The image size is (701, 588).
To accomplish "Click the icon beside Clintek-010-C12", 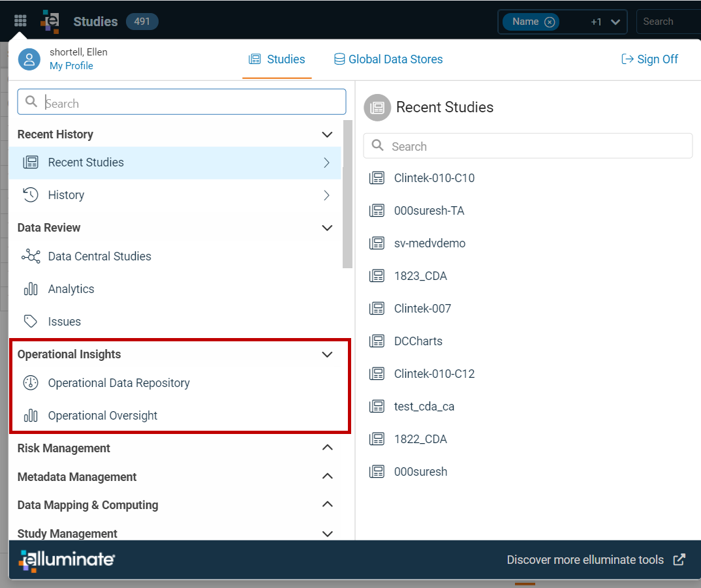I will 377,374.
